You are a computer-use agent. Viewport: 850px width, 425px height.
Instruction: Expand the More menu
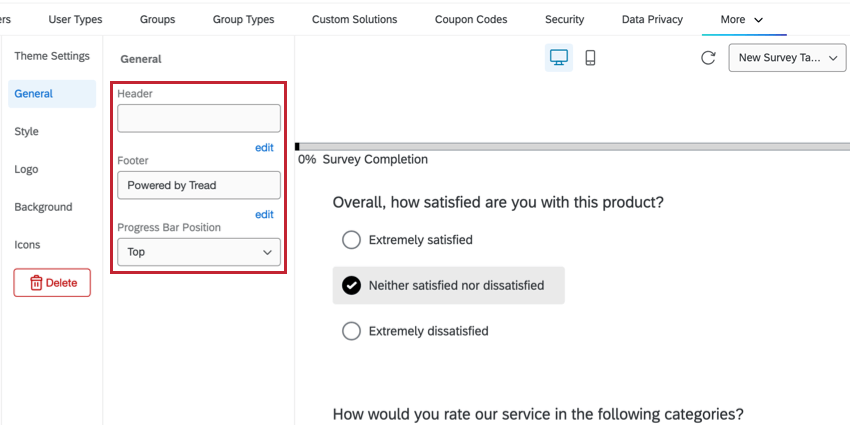[x=743, y=19]
